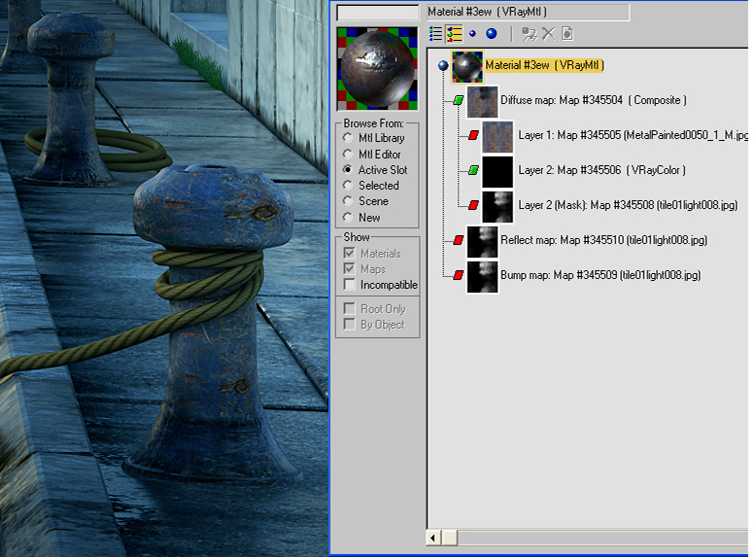Screen dimensions: 756x557
Task: Click Bump map grayscale thumbnail
Action: (x=482, y=277)
